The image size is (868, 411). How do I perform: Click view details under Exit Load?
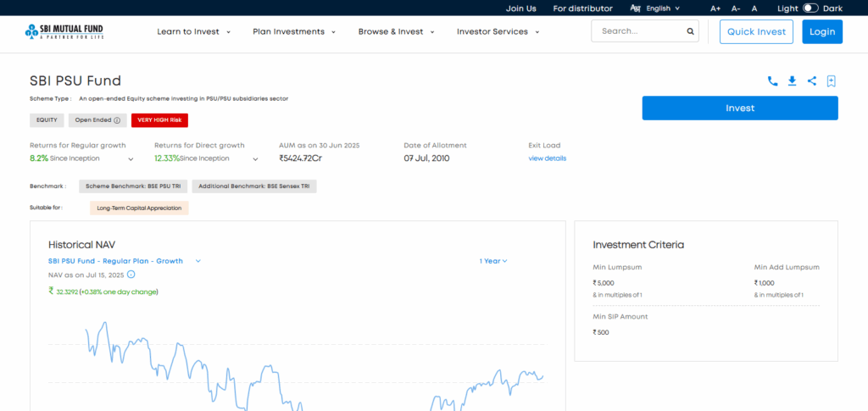(547, 158)
